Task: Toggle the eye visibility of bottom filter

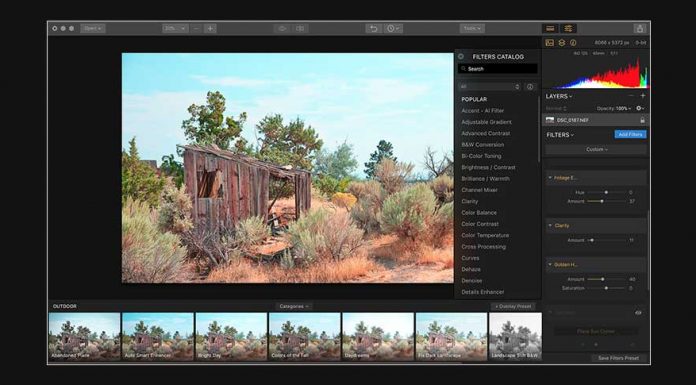Action: (x=638, y=313)
